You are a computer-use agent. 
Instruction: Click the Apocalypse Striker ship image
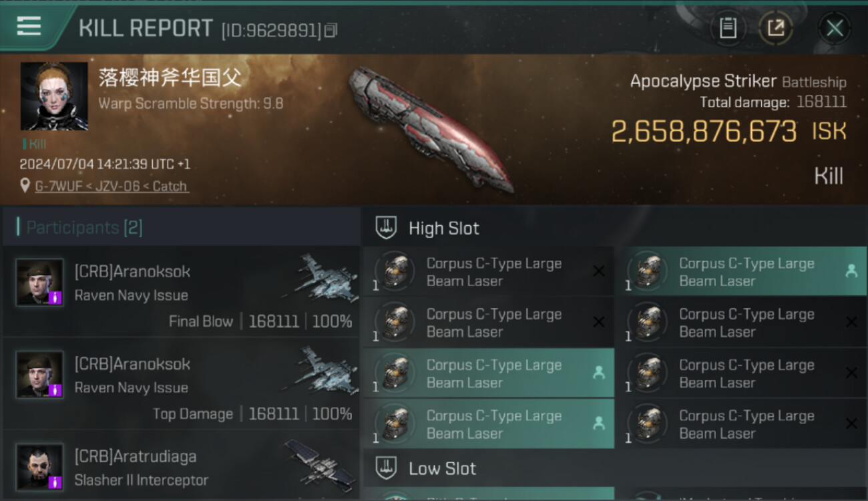pyautogui.click(x=431, y=128)
